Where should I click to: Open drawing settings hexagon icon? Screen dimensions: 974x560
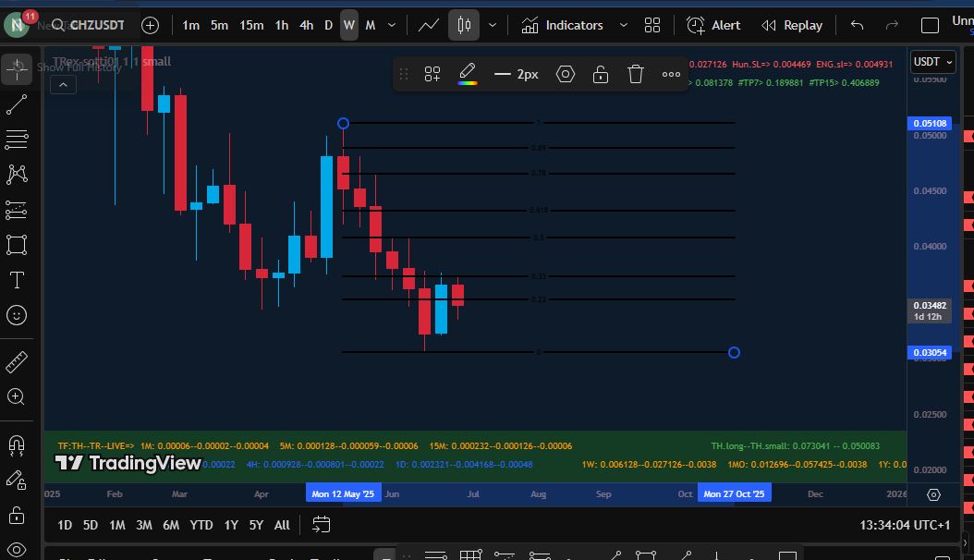[x=566, y=75]
